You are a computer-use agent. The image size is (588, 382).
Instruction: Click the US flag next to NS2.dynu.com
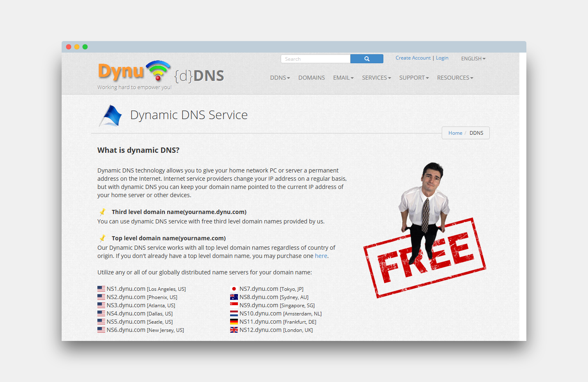tap(101, 297)
